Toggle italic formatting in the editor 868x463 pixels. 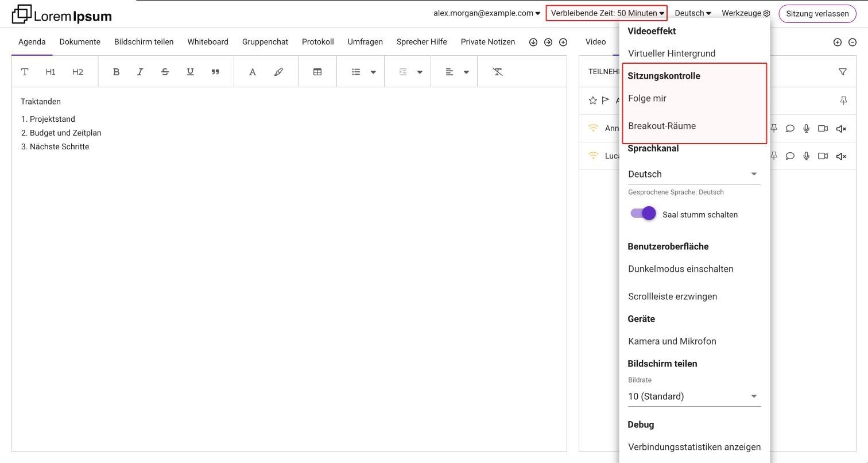click(x=140, y=72)
